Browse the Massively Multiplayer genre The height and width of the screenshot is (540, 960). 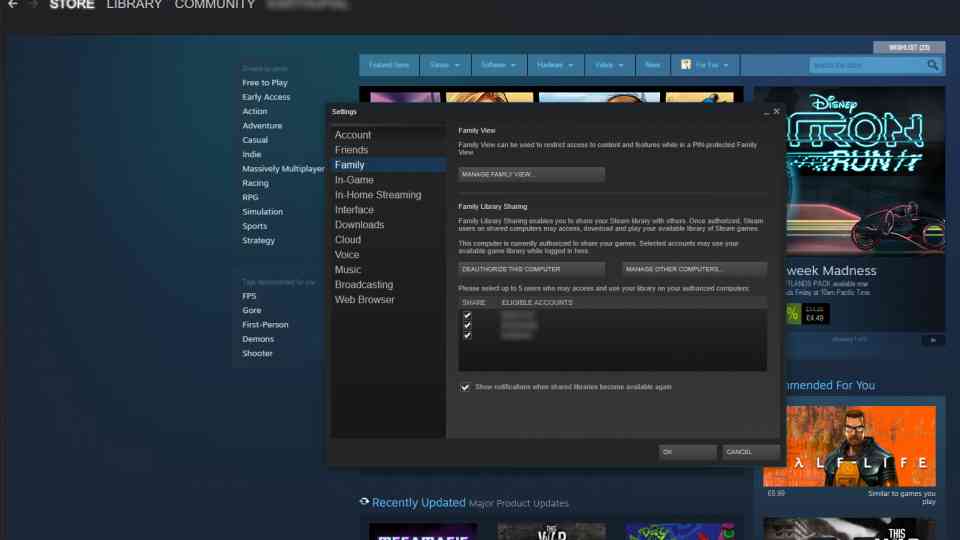[283, 168]
